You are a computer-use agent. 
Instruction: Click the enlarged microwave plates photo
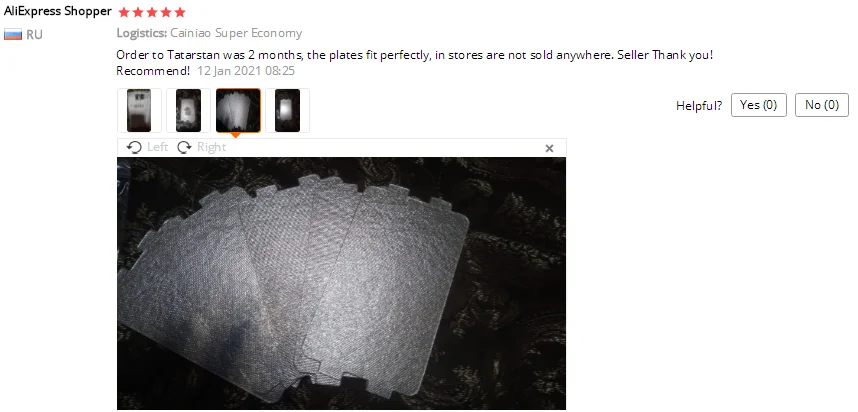(341, 283)
